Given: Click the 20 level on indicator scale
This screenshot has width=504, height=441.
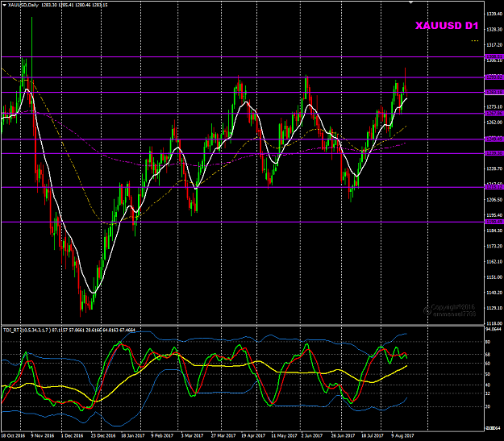Looking at the screenshot, I should (488, 406).
